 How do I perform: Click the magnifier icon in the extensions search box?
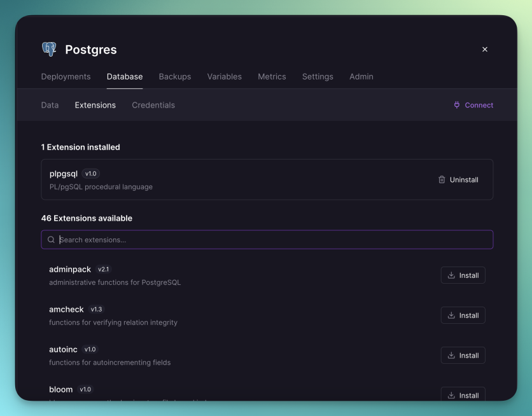coord(51,240)
